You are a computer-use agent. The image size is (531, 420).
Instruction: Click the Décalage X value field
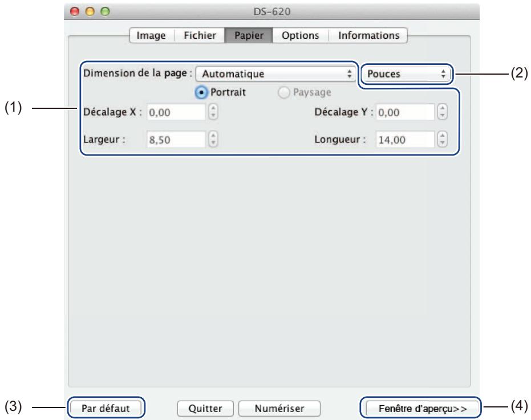(x=176, y=112)
